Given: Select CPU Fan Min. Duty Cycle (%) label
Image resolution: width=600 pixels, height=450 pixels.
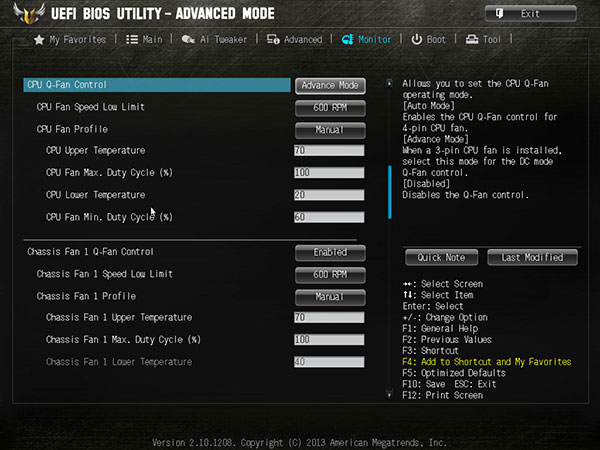Looking at the screenshot, I should (109, 217).
